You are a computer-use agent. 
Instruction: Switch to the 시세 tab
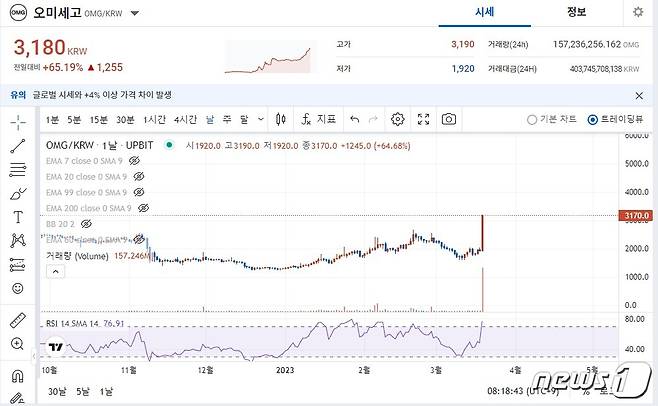(x=484, y=12)
